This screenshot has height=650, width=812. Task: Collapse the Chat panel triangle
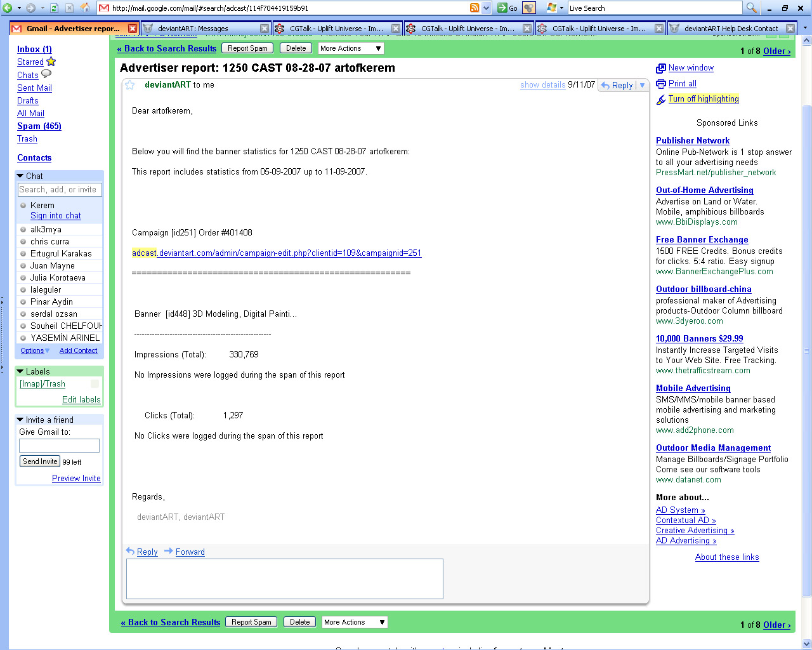pyautogui.click(x=20, y=176)
